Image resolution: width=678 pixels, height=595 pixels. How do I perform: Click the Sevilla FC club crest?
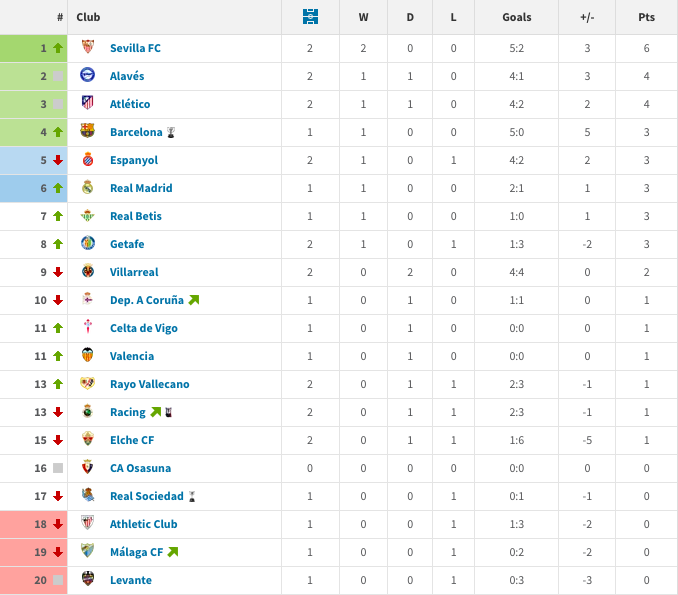(88, 46)
